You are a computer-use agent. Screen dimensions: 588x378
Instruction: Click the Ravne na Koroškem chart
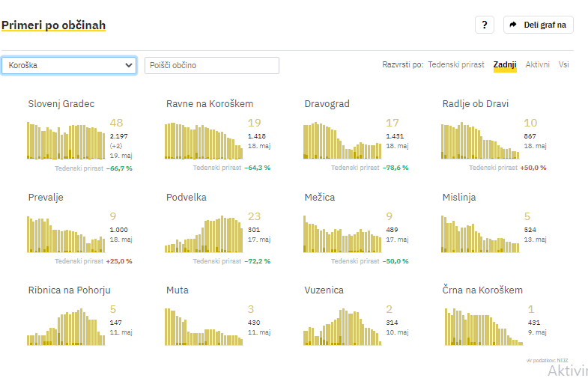(x=204, y=141)
